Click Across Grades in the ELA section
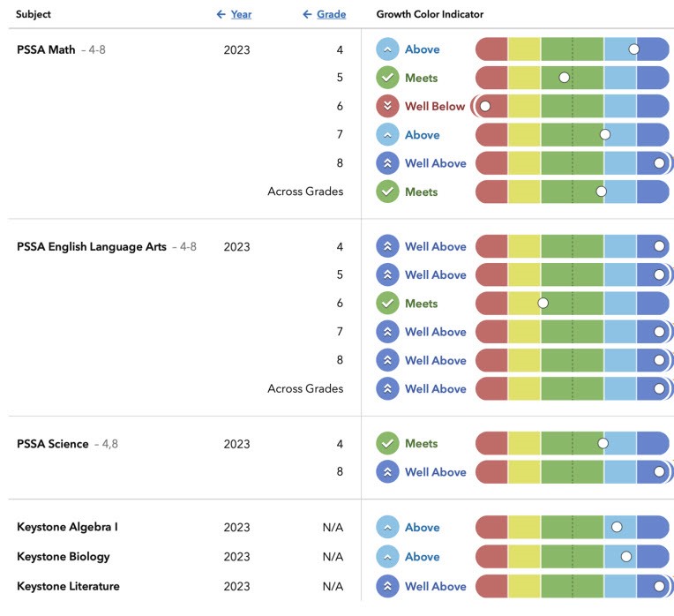 pyautogui.click(x=305, y=388)
